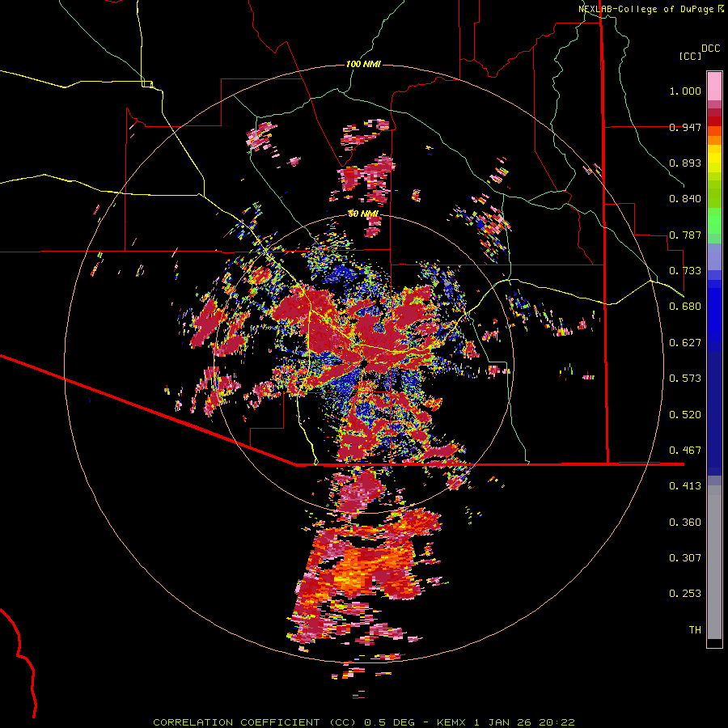Click the TH threshold label
Screen dimensions: 728x728
[695, 630]
